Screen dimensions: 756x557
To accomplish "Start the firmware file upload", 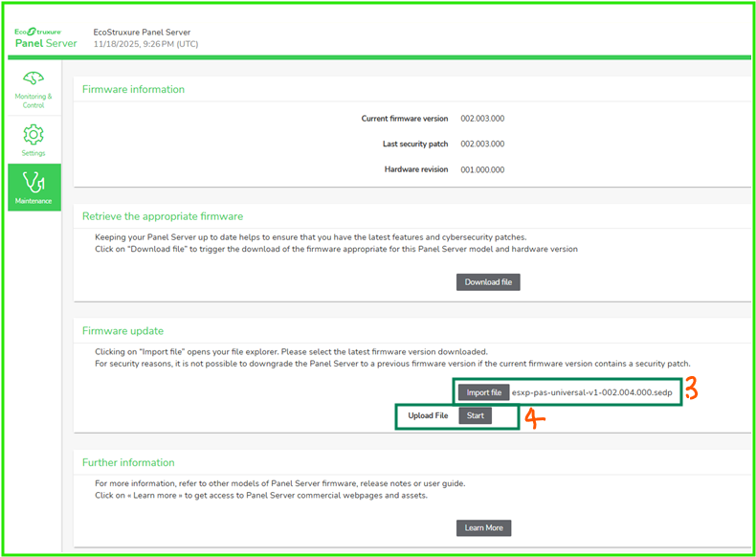I will tap(475, 415).
